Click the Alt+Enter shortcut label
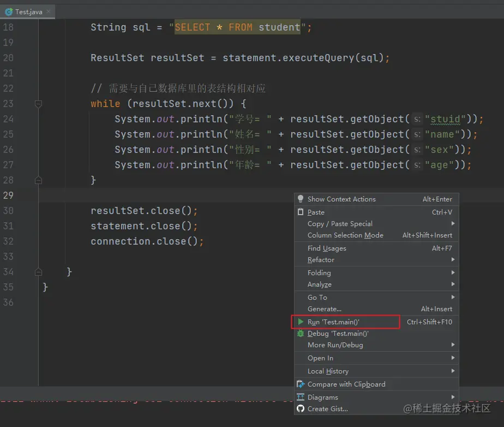The height and width of the screenshot is (427, 504). [437, 199]
